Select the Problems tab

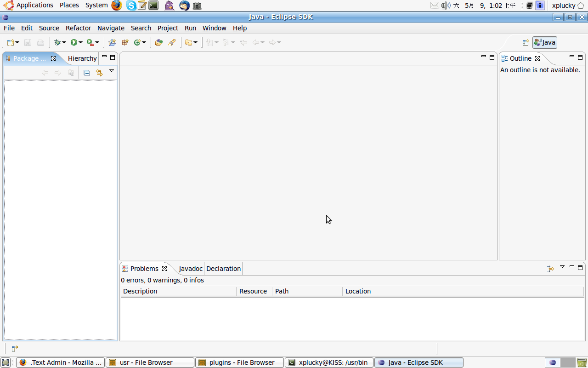point(144,269)
